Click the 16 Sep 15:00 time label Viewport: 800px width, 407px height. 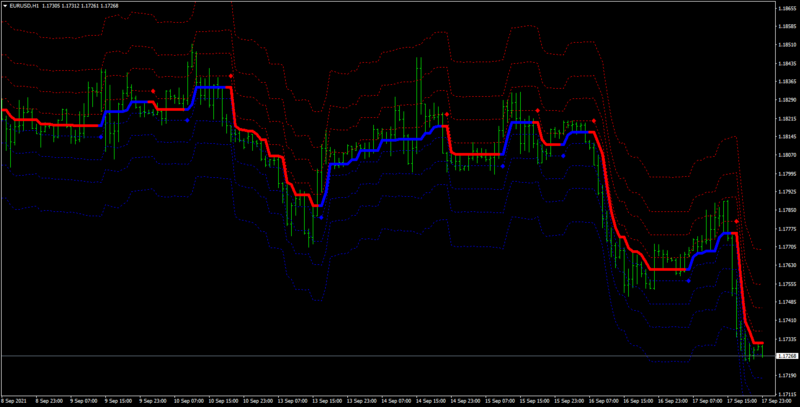coord(639,401)
